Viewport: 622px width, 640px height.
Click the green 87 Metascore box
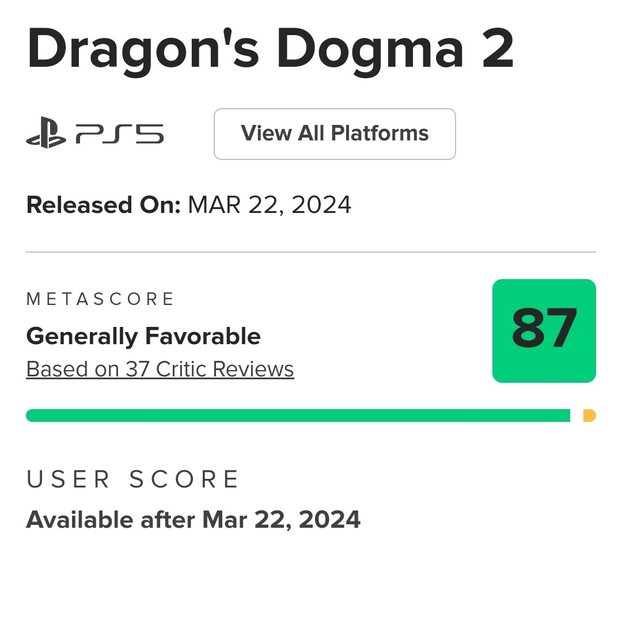544,331
